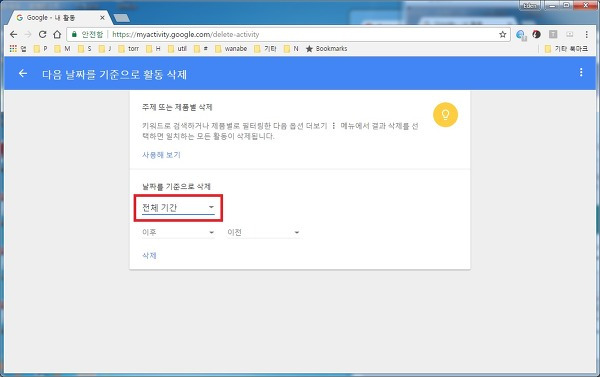Click the 사용해 보기 link
The width and height of the screenshot is (600, 377).
point(161,155)
